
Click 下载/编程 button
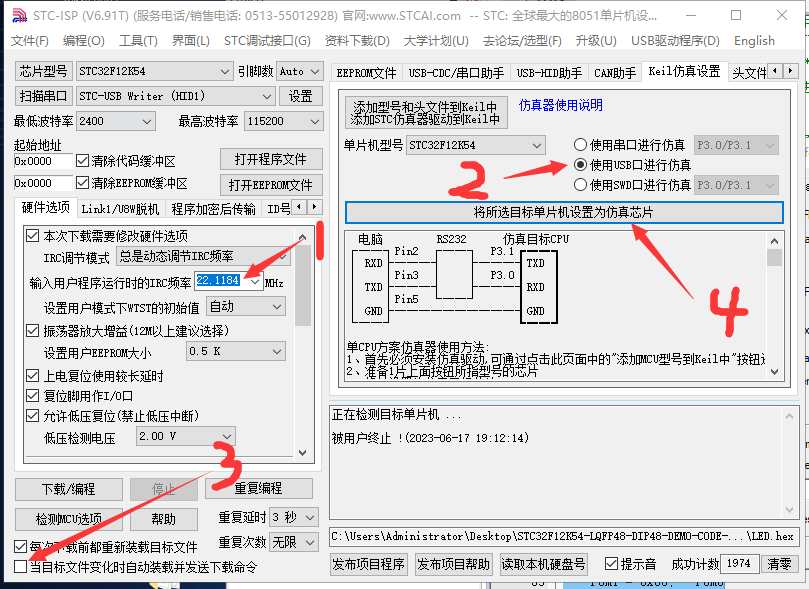click(x=69, y=489)
